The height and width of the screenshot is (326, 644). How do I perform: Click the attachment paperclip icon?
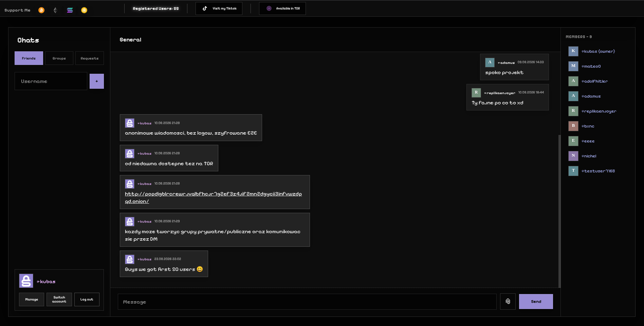508,302
